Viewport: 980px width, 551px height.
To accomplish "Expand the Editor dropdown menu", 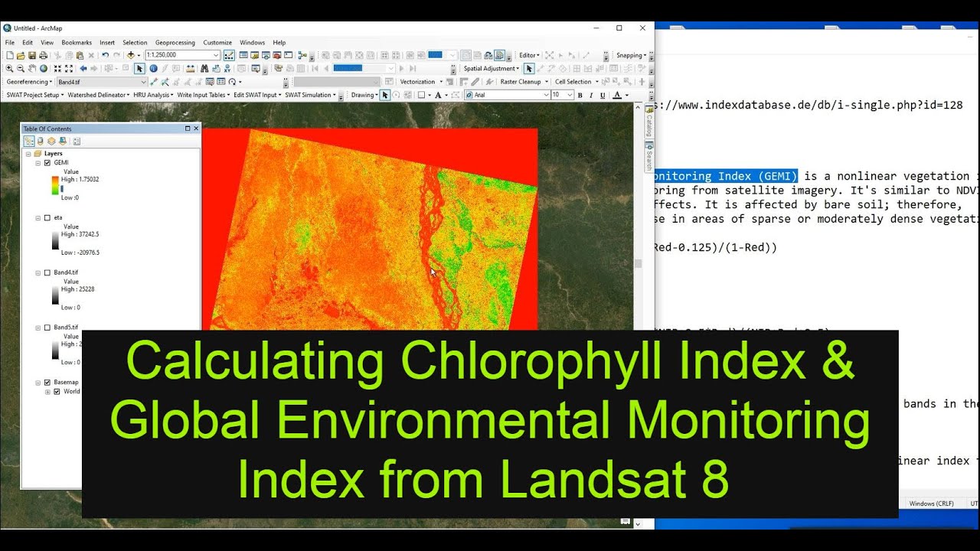I will pos(529,55).
